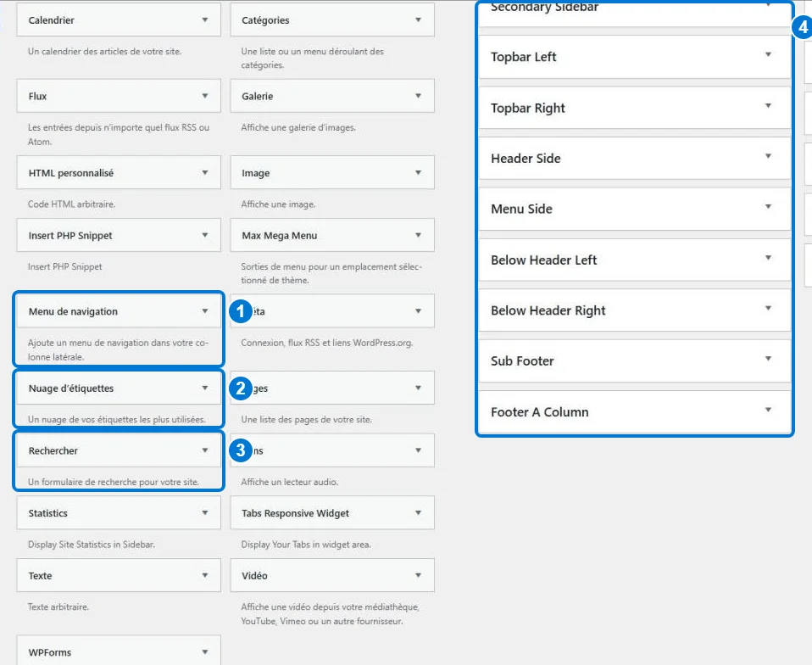Expand the Menu Side area arrow
This screenshot has width=812, height=665.
click(769, 207)
